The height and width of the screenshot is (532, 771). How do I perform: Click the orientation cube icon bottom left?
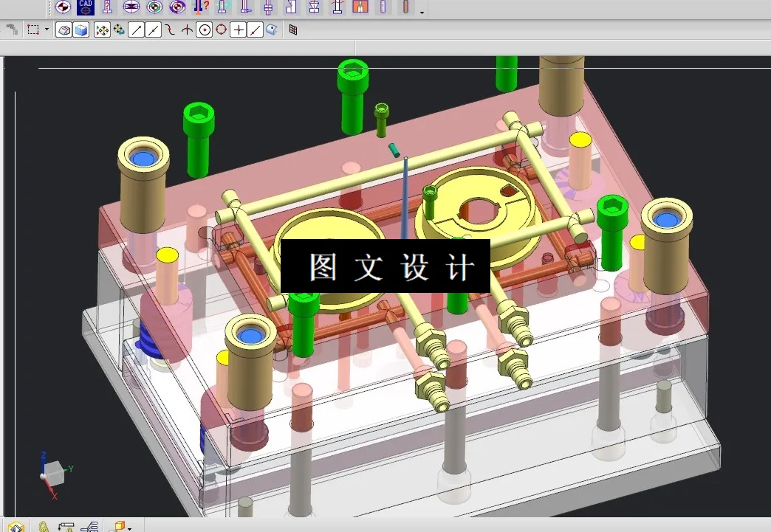click(16, 526)
